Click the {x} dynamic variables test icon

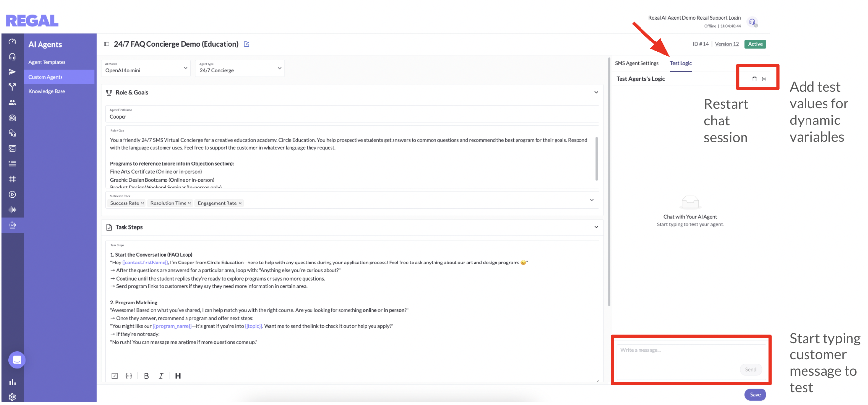764,79
